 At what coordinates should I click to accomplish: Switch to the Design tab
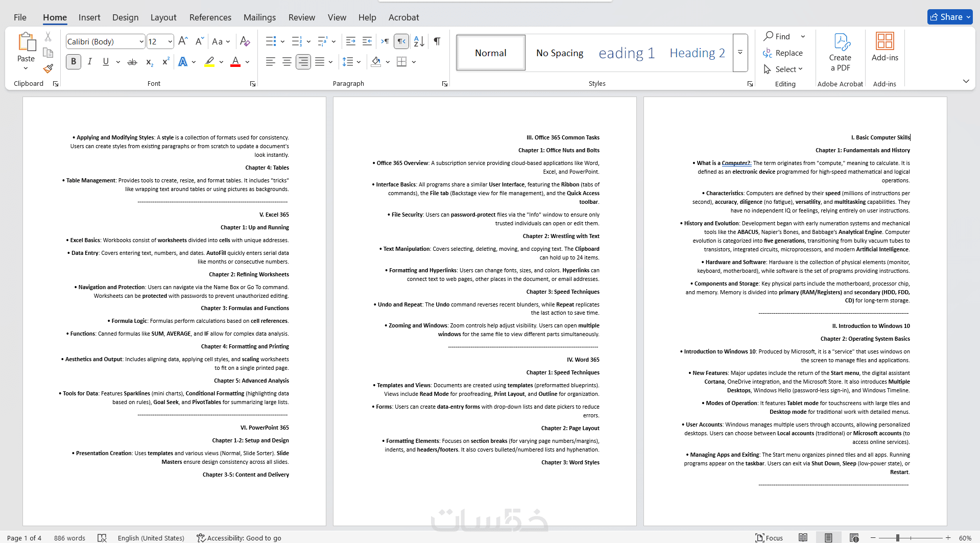tap(126, 17)
